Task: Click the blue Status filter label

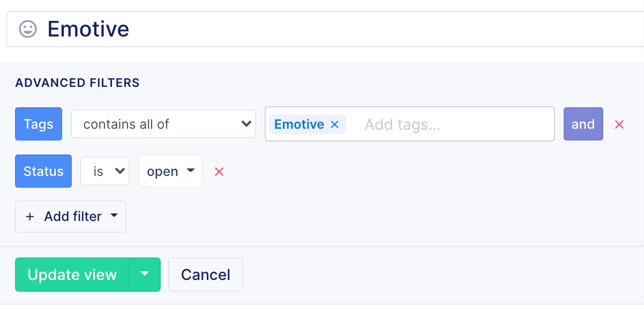Action: 43,172
